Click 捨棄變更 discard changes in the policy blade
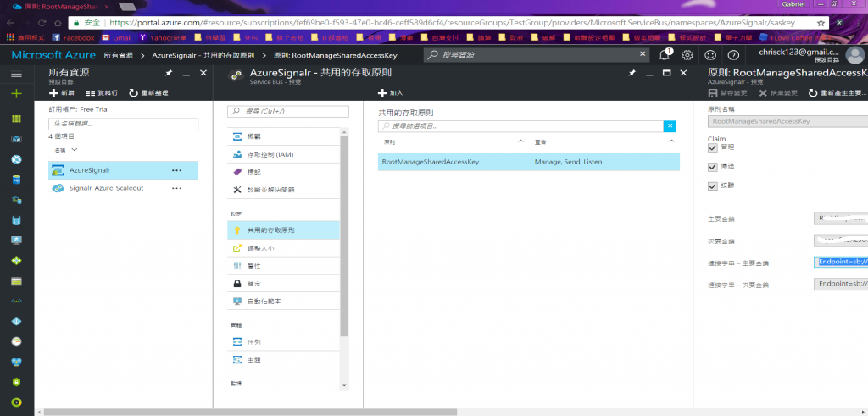The width and height of the screenshot is (868, 416). tap(779, 93)
